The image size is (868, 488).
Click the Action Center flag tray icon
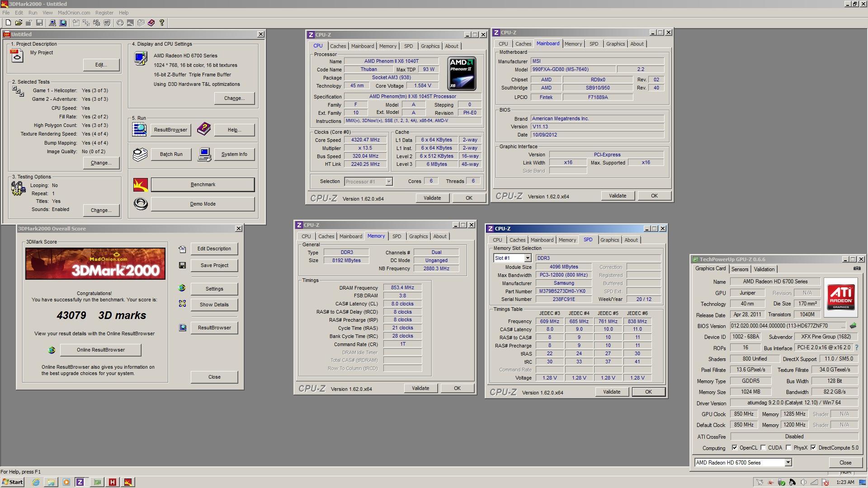(825, 482)
